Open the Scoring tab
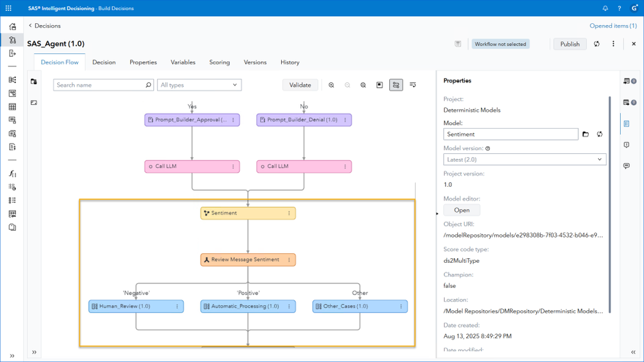The image size is (644, 362). pyautogui.click(x=219, y=62)
